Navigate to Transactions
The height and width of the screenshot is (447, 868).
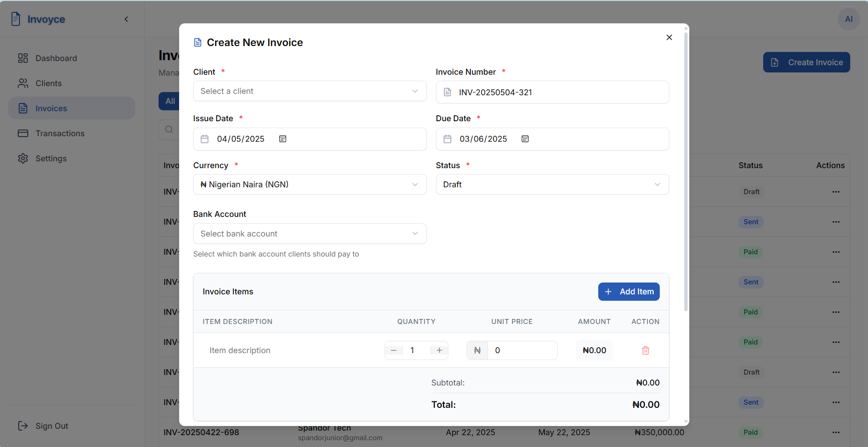pyautogui.click(x=72, y=134)
